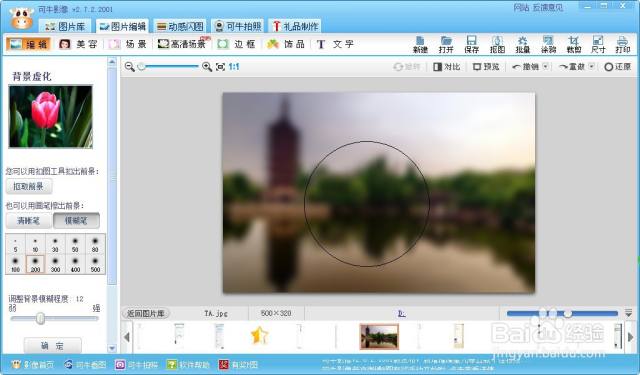Choose brush size 80

point(95,244)
